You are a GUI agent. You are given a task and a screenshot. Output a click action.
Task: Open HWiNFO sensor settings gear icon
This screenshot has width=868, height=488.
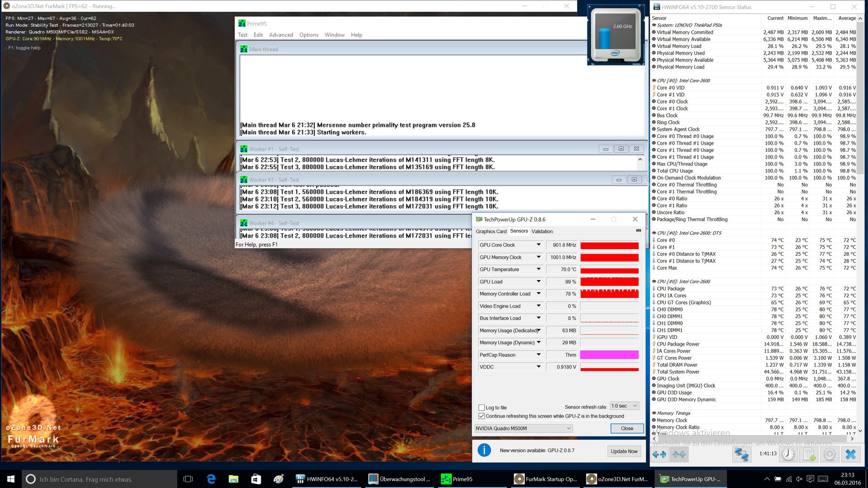[x=830, y=454]
